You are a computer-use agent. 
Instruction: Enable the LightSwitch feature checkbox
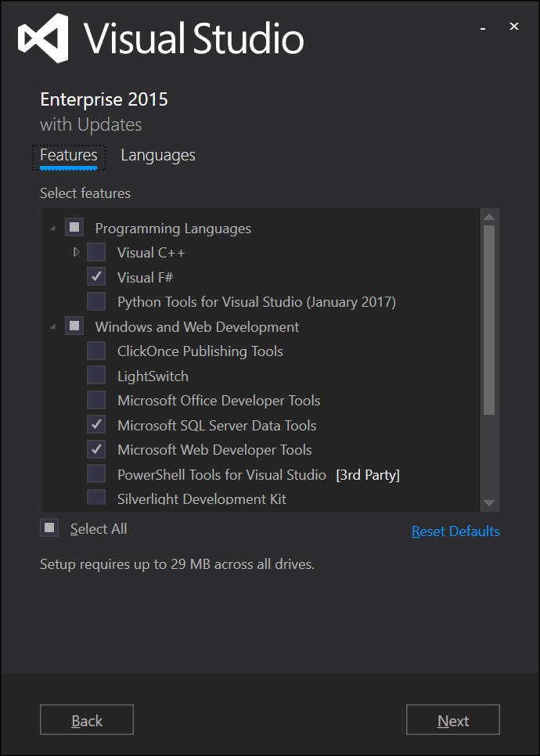(x=96, y=375)
